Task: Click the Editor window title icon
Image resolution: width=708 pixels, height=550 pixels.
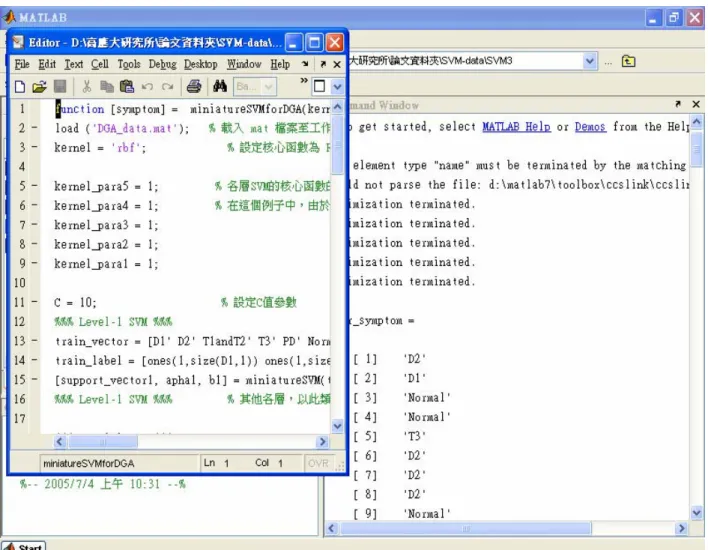Action: (18, 42)
